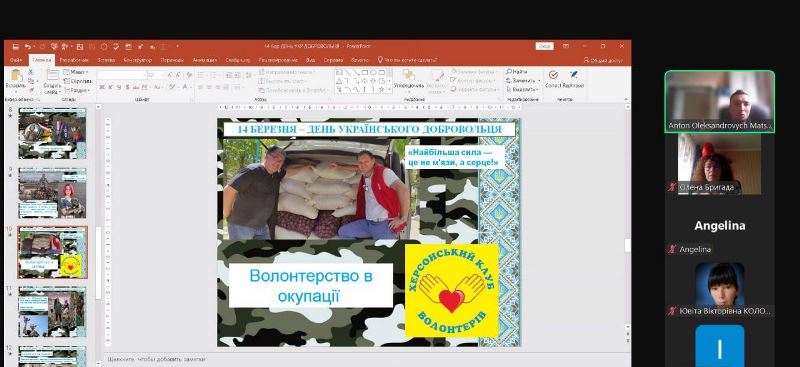Click the lightbulb Tell Me search

click(380, 60)
